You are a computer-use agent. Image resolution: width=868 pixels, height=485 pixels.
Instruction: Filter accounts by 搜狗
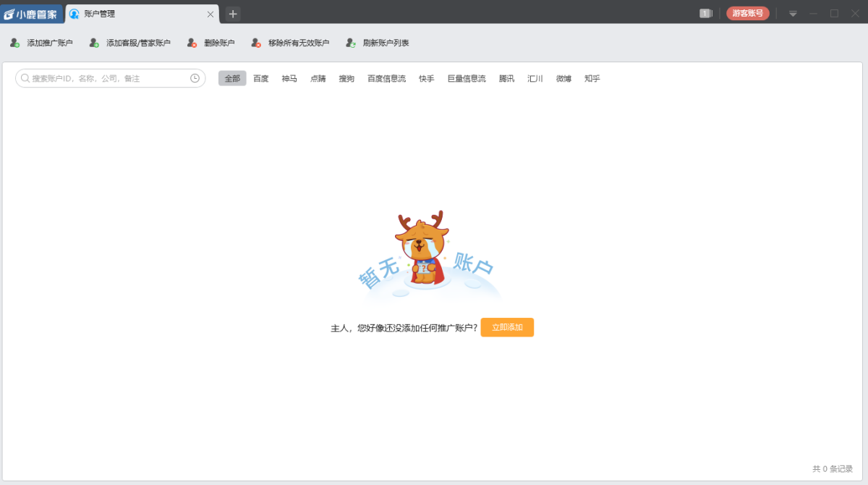(x=346, y=78)
